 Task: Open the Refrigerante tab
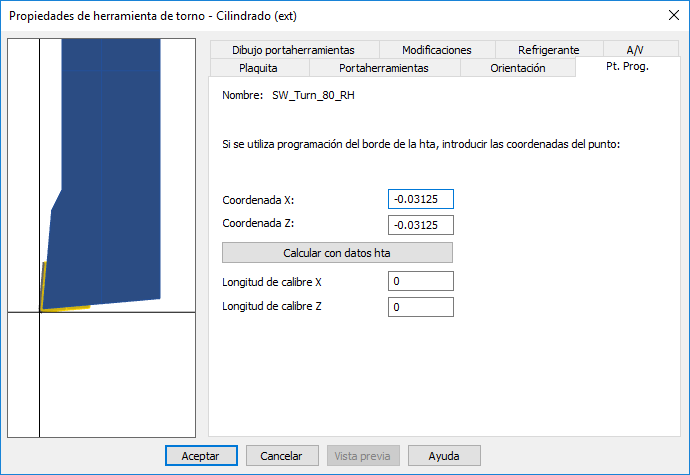pos(549,50)
